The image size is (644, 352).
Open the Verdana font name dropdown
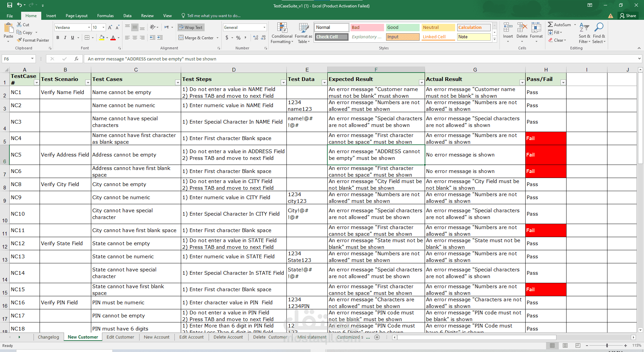coord(89,27)
